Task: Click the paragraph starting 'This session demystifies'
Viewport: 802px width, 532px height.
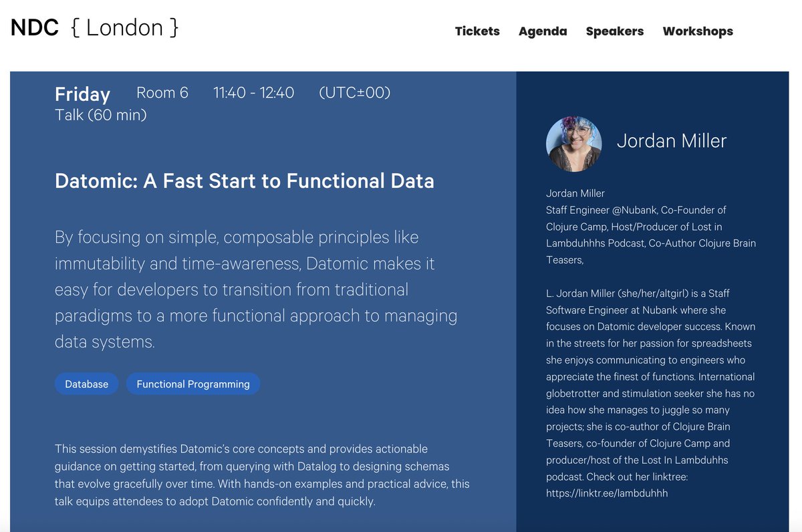Action: click(x=262, y=475)
